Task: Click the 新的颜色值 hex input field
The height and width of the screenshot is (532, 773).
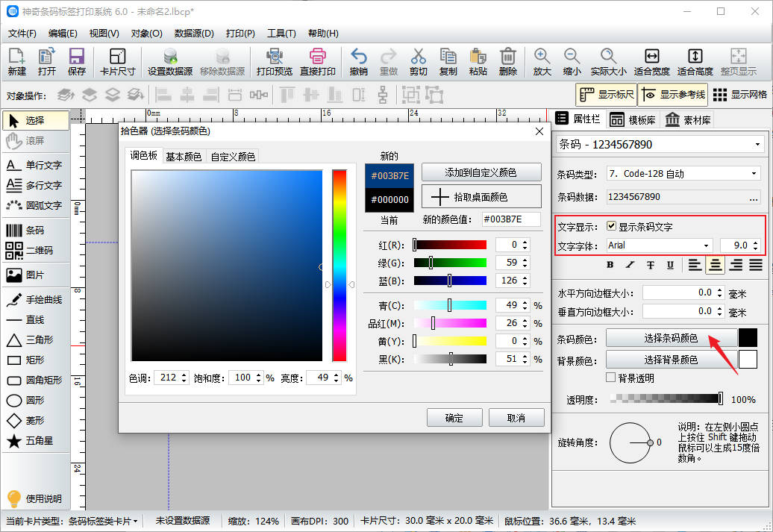Action: tap(511, 219)
